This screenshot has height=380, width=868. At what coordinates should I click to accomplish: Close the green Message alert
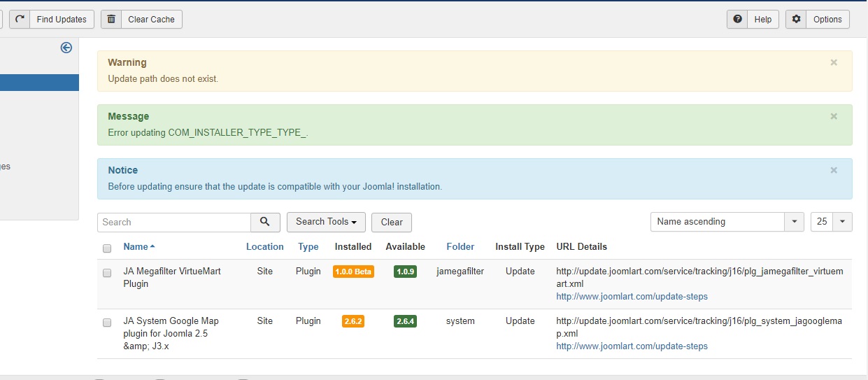coord(833,116)
